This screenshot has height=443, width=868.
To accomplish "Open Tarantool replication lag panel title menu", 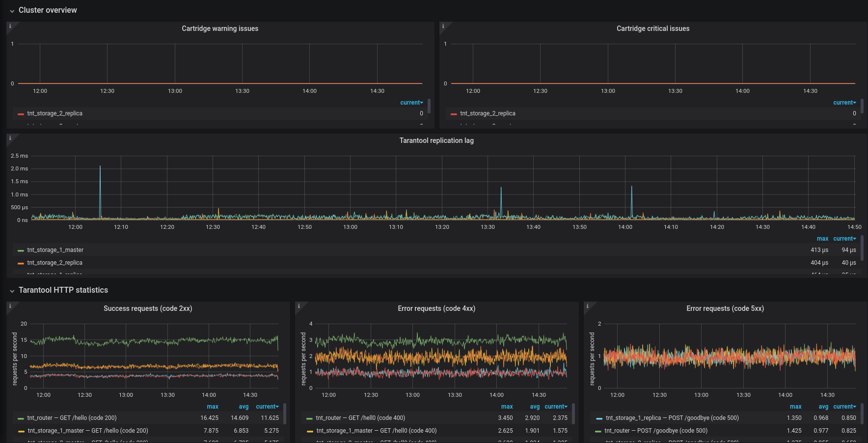I will coord(436,140).
